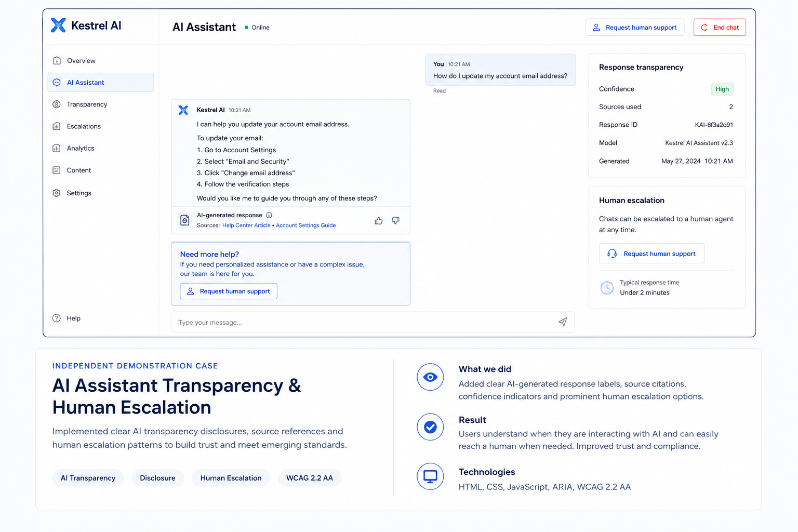
Task: Click Request human support under Need more help
Action: pyautogui.click(x=229, y=291)
